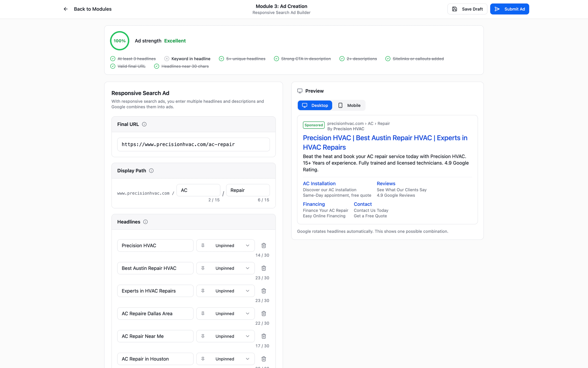Click the Excellent ad strength label

point(175,41)
